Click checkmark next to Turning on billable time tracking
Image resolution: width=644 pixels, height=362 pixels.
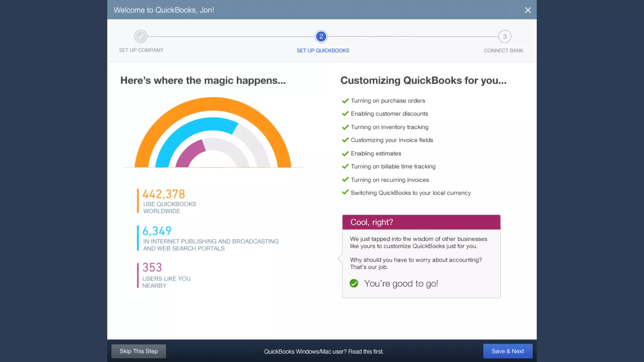(x=345, y=166)
